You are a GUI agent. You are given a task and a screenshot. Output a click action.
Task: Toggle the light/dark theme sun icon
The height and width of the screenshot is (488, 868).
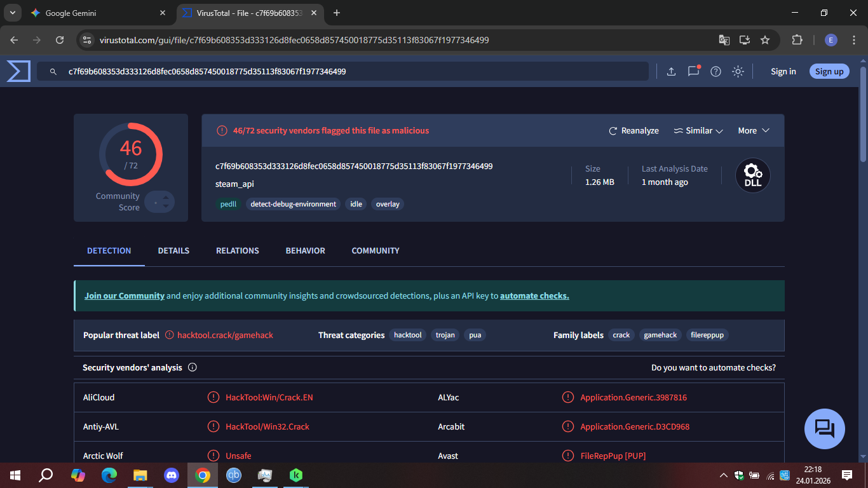pyautogui.click(x=738, y=72)
